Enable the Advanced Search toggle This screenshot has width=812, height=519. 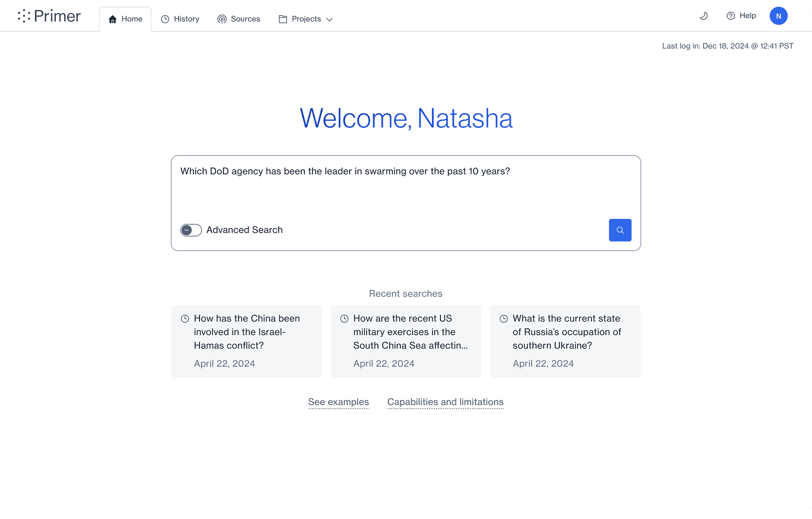191,230
